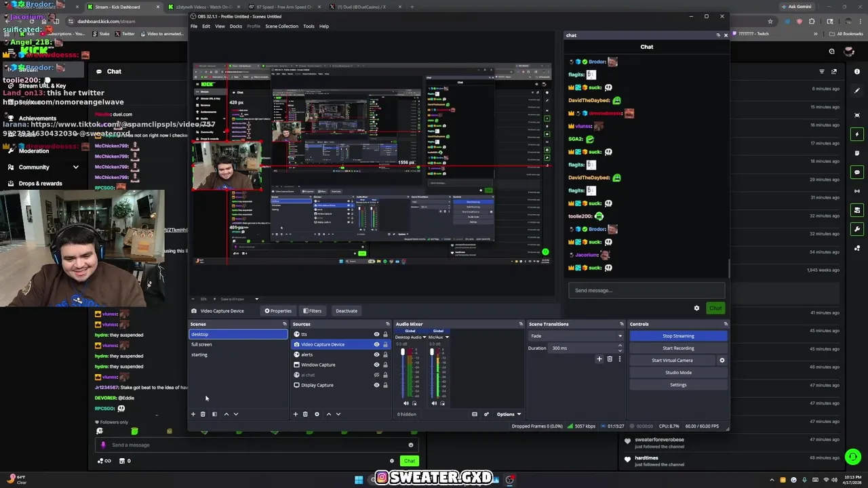Open the Scene Collection menu
This screenshot has height=488, width=868.
281,26
